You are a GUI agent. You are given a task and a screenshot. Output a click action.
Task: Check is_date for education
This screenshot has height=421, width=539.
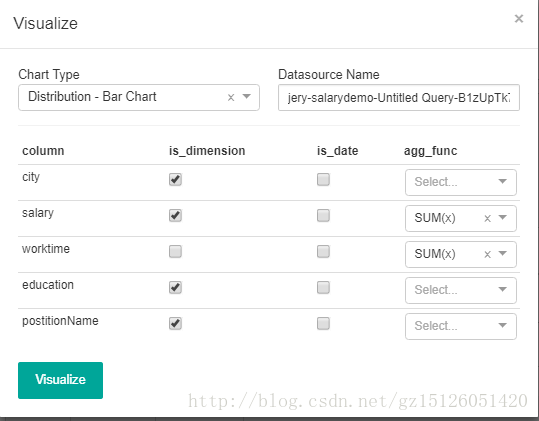(x=323, y=287)
